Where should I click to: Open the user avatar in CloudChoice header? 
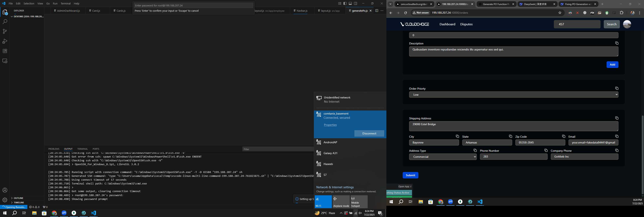pos(627,24)
